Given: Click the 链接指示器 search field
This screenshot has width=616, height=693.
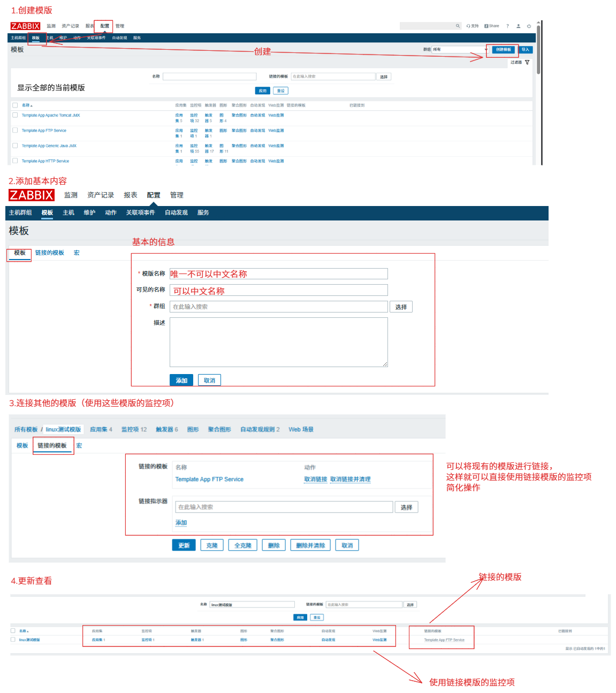Looking at the screenshot, I should (284, 507).
